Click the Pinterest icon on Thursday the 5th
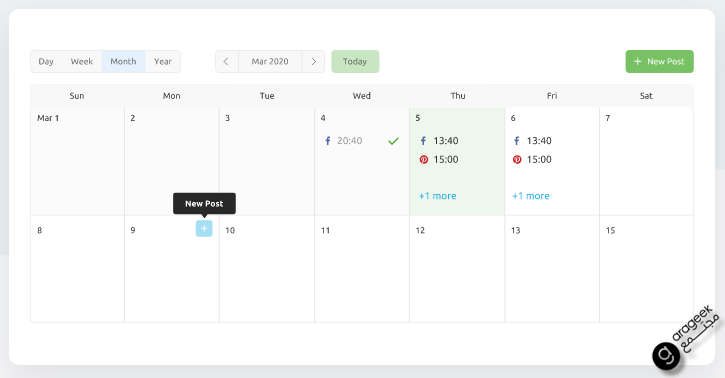 tap(424, 160)
